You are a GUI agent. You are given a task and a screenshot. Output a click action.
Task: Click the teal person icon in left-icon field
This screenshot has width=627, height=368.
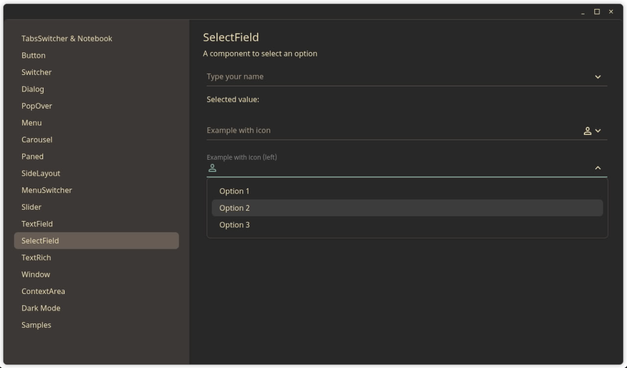(212, 168)
